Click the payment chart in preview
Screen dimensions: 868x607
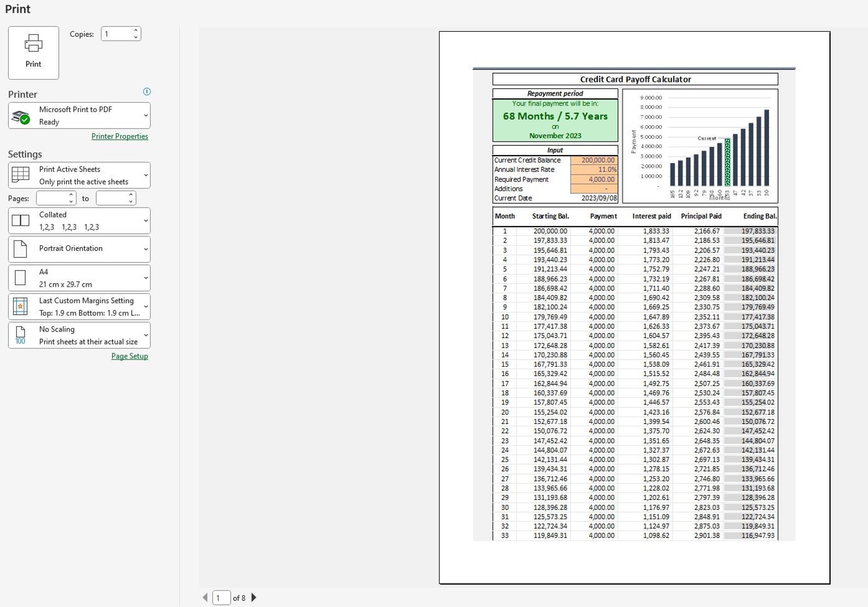pyautogui.click(x=700, y=146)
